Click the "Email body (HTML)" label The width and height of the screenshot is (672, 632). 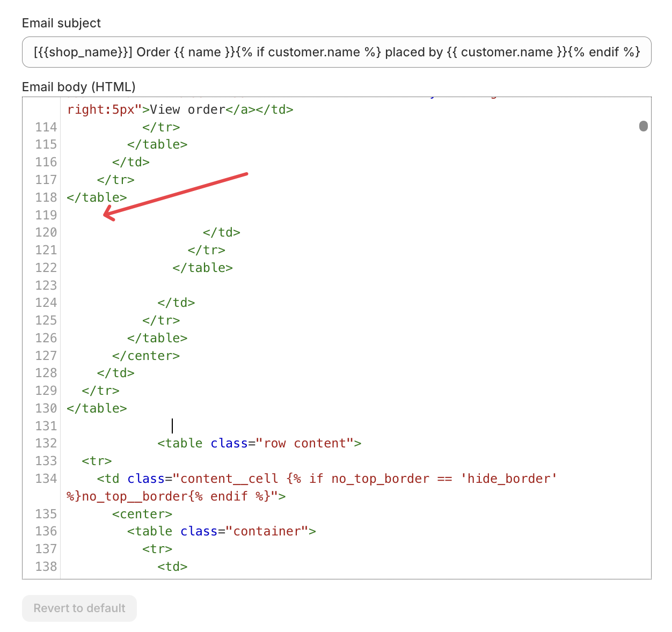(79, 87)
